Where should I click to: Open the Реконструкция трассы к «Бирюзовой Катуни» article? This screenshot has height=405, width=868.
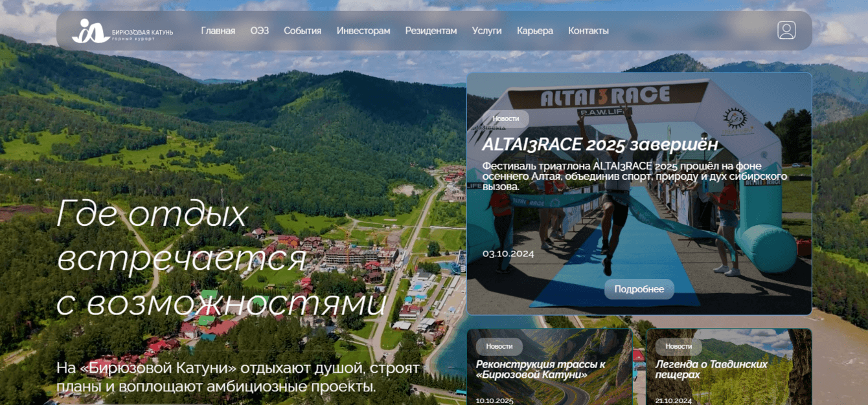541,369
